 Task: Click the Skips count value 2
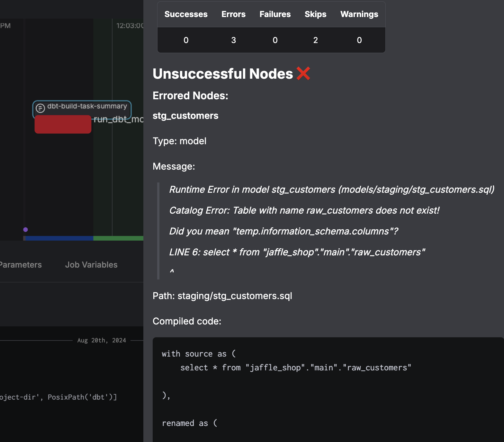tap(316, 40)
